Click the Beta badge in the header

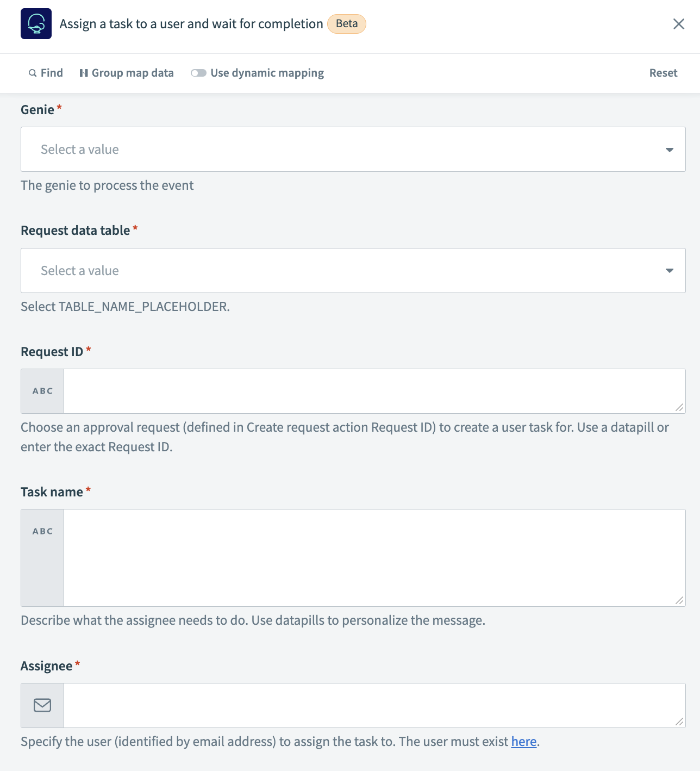pos(346,24)
